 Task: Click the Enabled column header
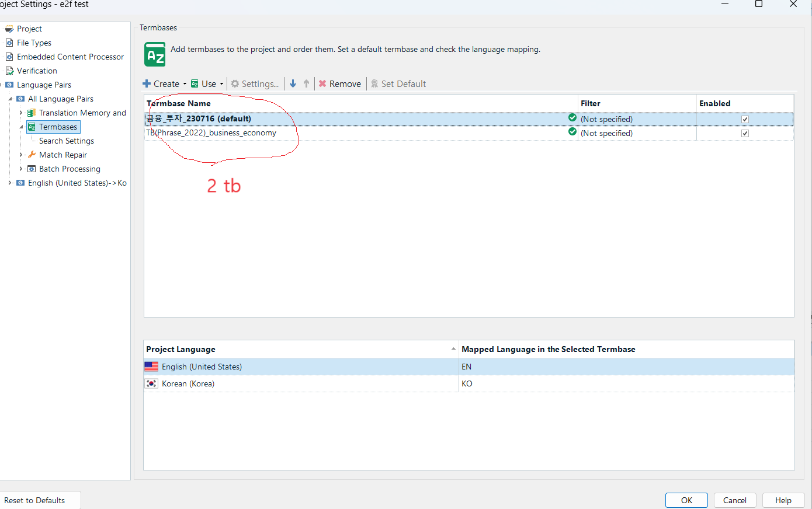[x=745, y=103]
